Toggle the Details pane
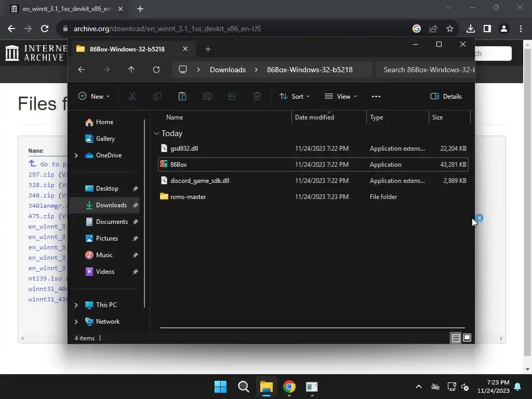The image size is (532, 399). (446, 96)
